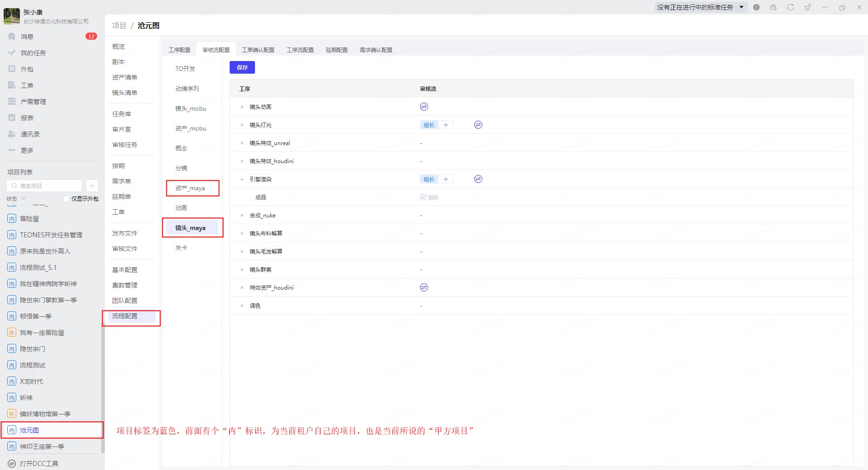The image size is (868, 470).
Task: Click the review flow icon for 镜头动画
Action: [x=424, y=107]
